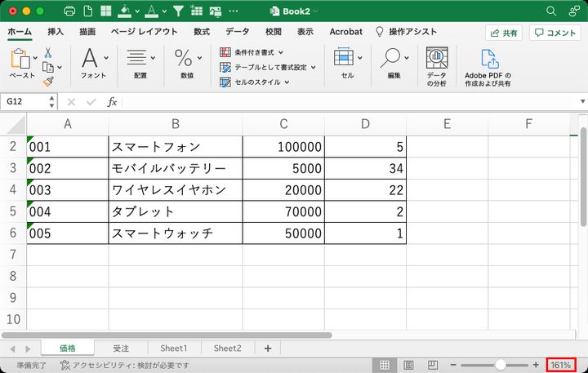Open the データ ribbon tab

(237, 32)
